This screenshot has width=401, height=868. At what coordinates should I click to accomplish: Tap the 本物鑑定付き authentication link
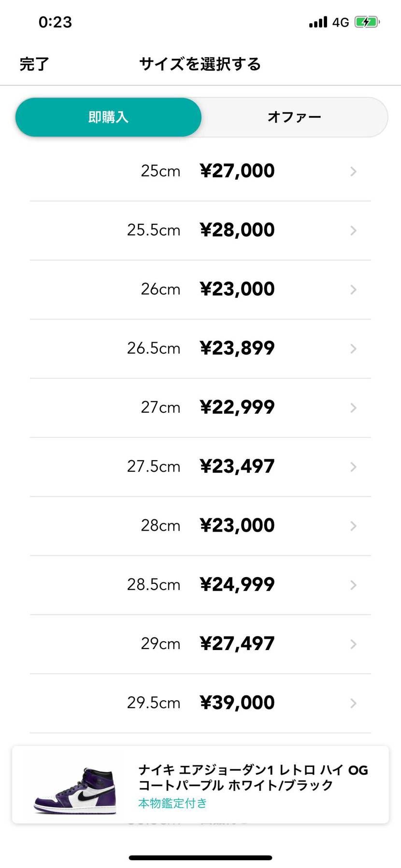(172, 803)
